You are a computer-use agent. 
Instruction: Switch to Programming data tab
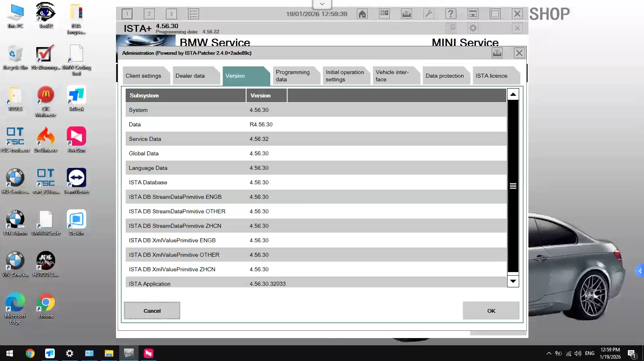tap(293, 76)
